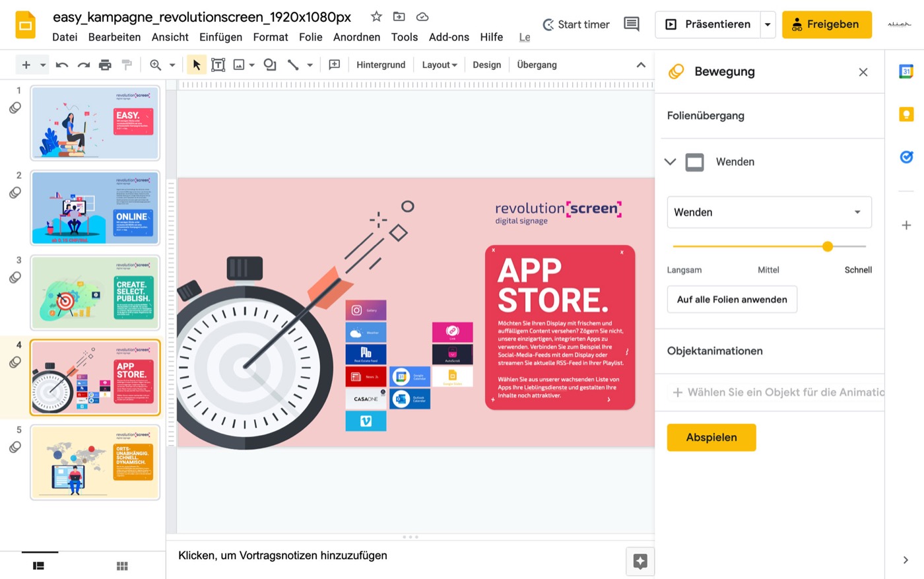
Task: Click the new slide plus button
Action: tap(26, 65)
